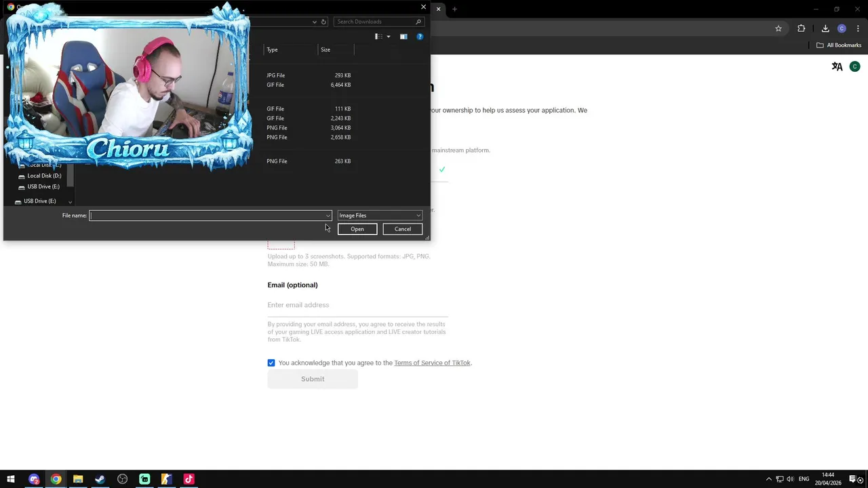Open Terms of Service of TikTok link
Image resolution: width=868 pixels, height=488 pixels.
click(x=432, y=363)
